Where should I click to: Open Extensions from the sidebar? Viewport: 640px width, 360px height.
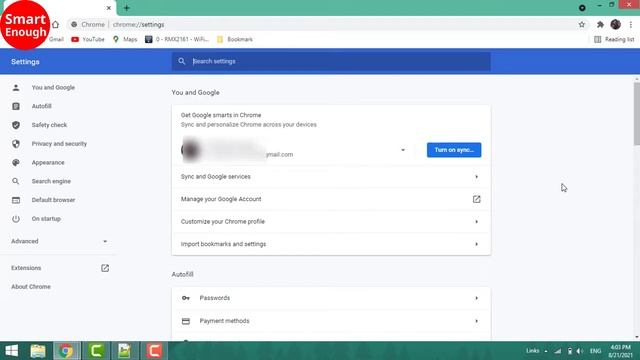[26, 268]
